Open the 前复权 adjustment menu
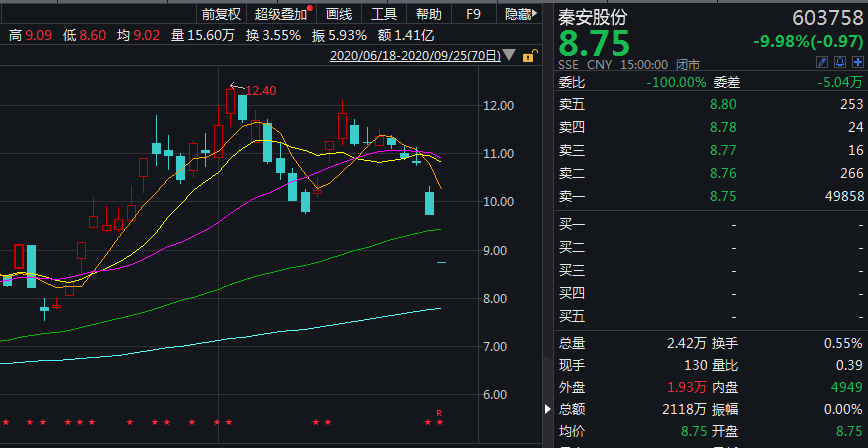This screenshot has width=868, height=448. click(221, 14)
